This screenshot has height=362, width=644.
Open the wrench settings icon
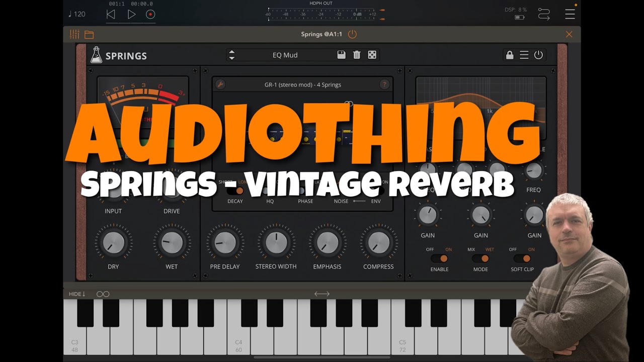[x=220, y=84]
